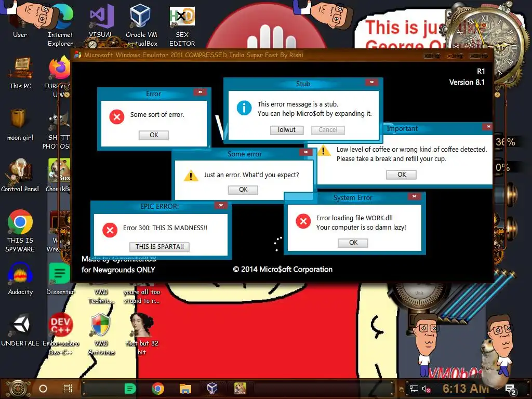
Task: Open the User desktop icon
Action: click(x=20, y=20)
